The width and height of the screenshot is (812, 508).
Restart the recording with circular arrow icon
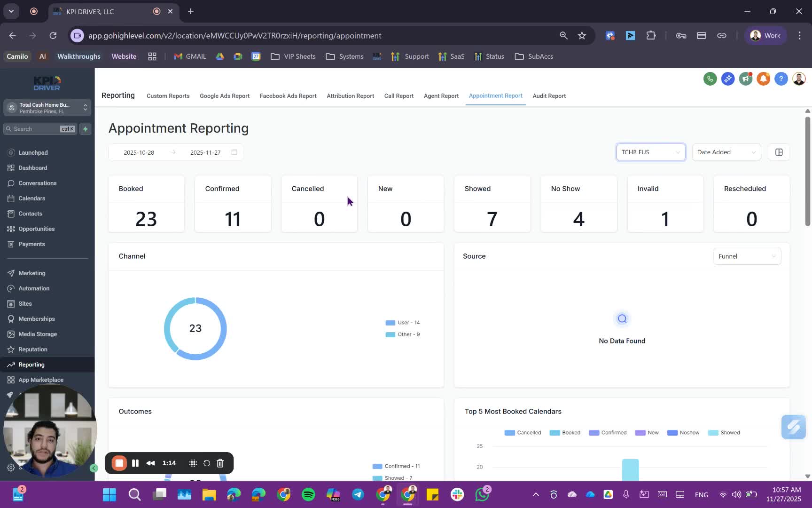coord(206,463)
